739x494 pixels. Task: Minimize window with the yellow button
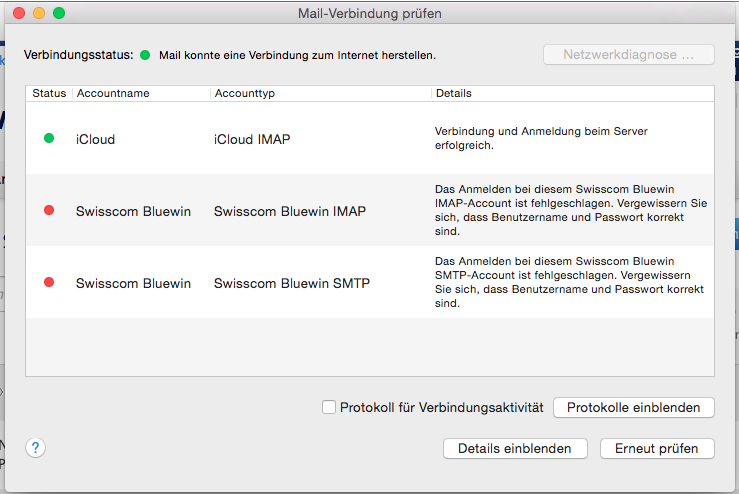[x=39, y=13]
